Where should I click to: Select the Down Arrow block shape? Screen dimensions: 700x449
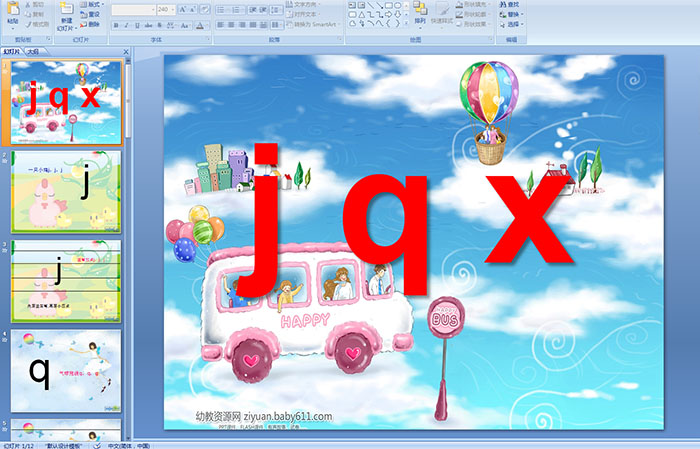click(398, 15)
